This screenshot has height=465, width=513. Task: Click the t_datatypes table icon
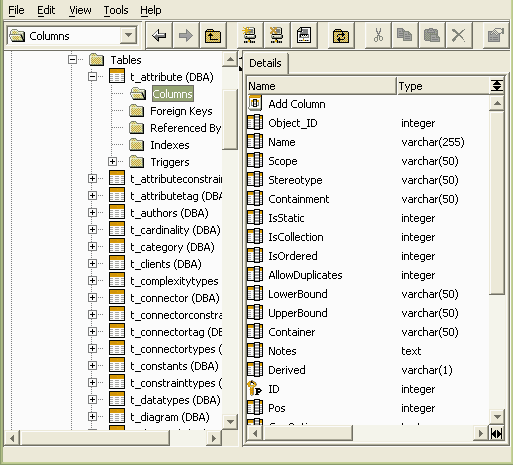(x=117, y=400)
